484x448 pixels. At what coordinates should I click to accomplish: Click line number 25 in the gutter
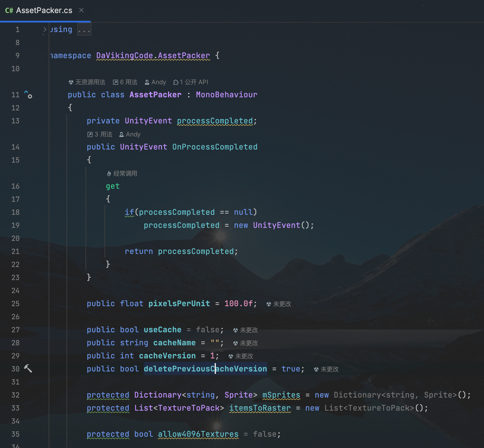[x=15, y=304]
